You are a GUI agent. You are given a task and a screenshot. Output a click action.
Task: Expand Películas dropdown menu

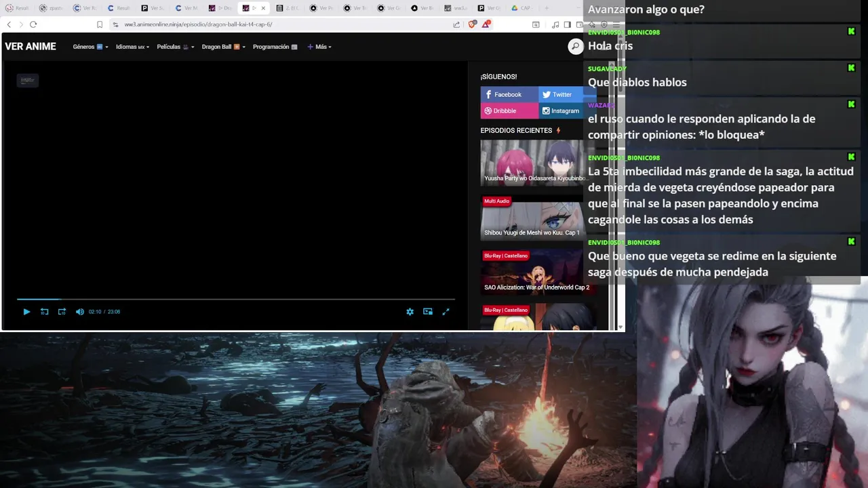click(x=176, y=47)
